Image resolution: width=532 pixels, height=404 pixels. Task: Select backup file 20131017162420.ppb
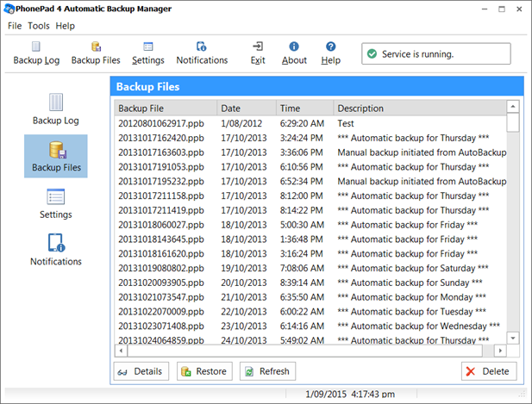tap(161, 138)
